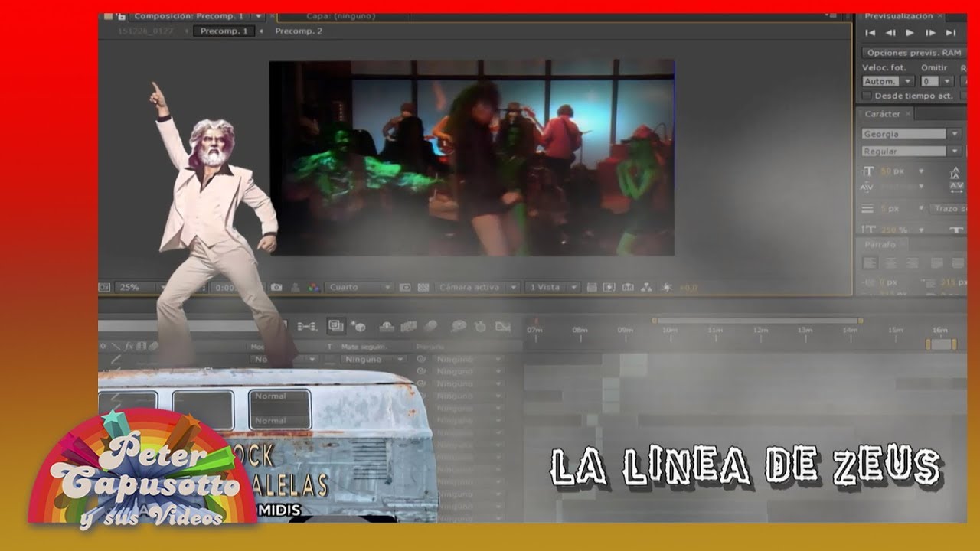Open the Regular font style dropdown
Screen dimensions: 980x551
(911, 152)
